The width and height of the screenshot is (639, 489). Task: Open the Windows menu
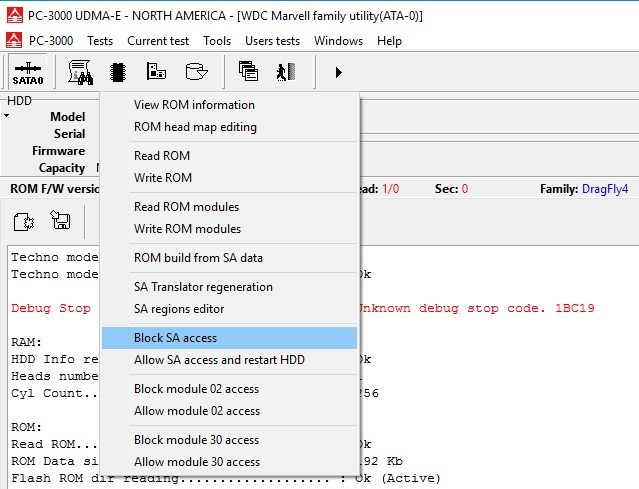pos(338,41)
